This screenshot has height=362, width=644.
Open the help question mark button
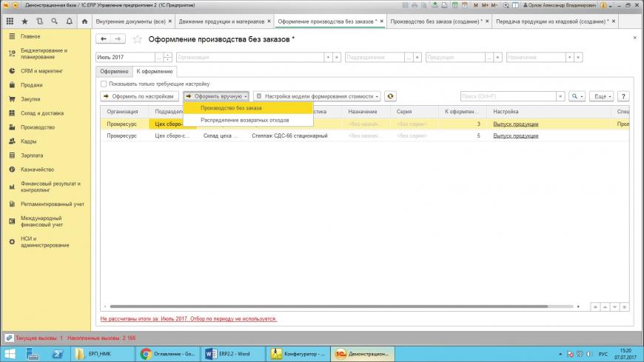coord(623,96)
